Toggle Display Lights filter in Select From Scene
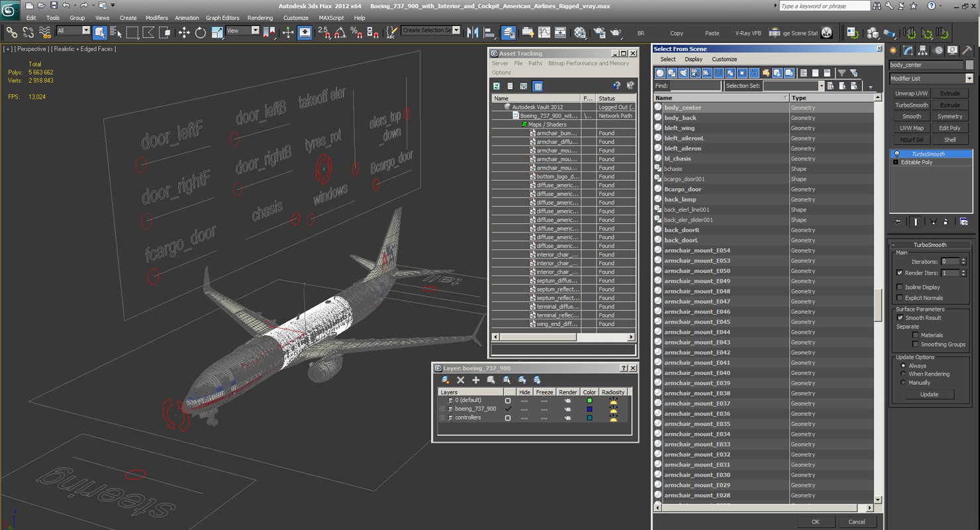 [x=683, y=73]
